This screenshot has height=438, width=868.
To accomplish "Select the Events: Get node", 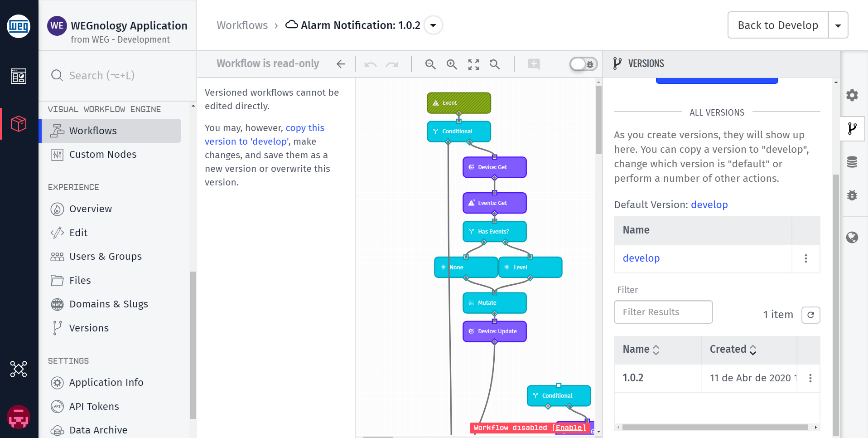I will (x=495, y=203).
